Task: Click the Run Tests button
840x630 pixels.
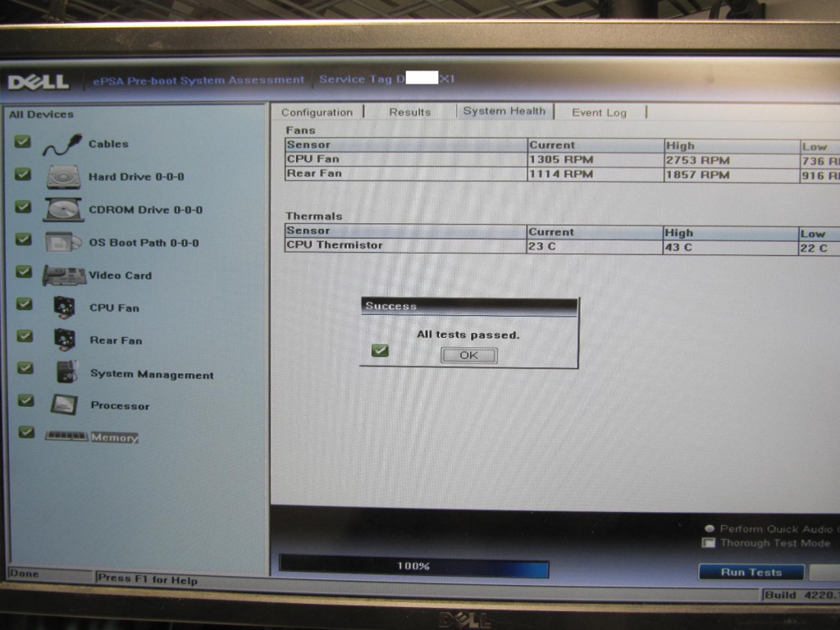Action: click(751, 572)
